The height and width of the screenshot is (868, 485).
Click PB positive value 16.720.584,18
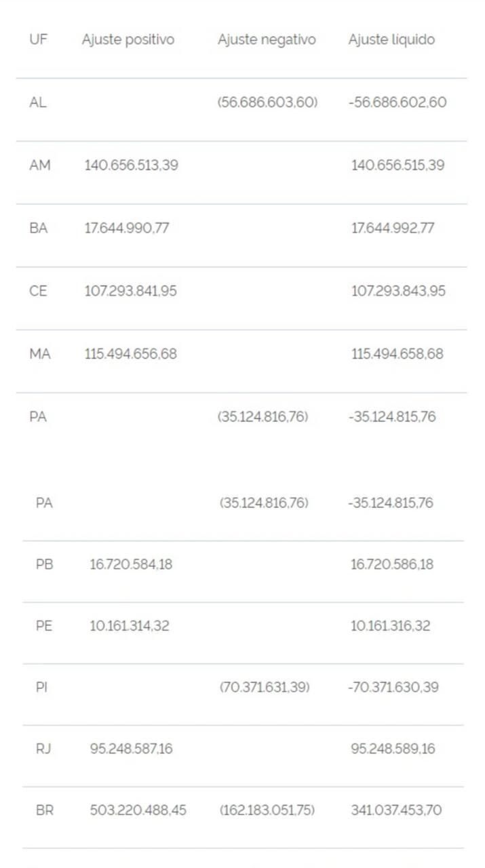(x=131, y=564)
